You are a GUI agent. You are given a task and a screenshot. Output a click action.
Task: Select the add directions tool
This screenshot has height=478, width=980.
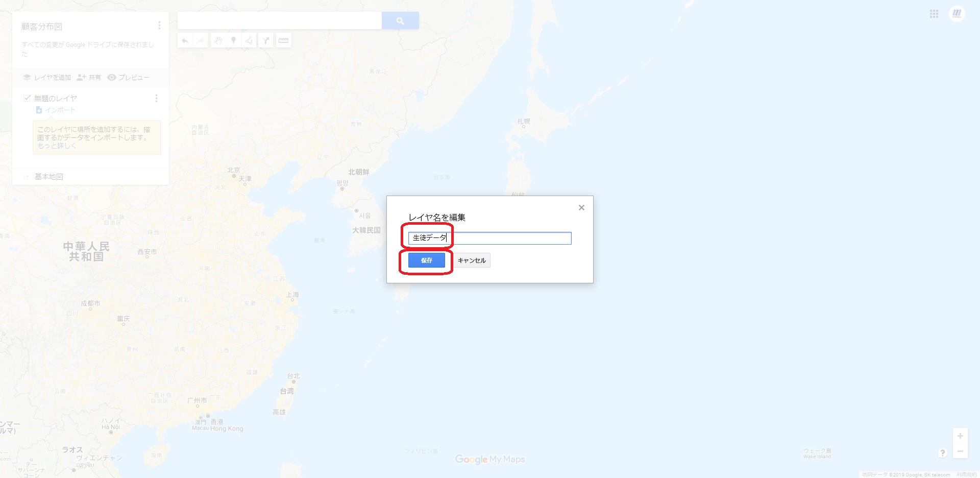pyautogui.click(x=266, y=40)
